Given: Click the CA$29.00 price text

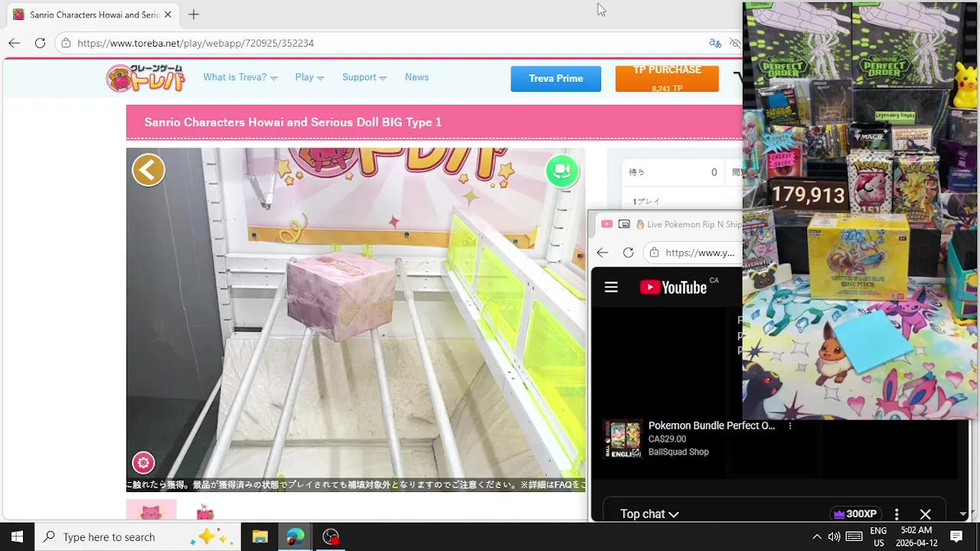Looking at the screenshot, I should coord(667,439).
